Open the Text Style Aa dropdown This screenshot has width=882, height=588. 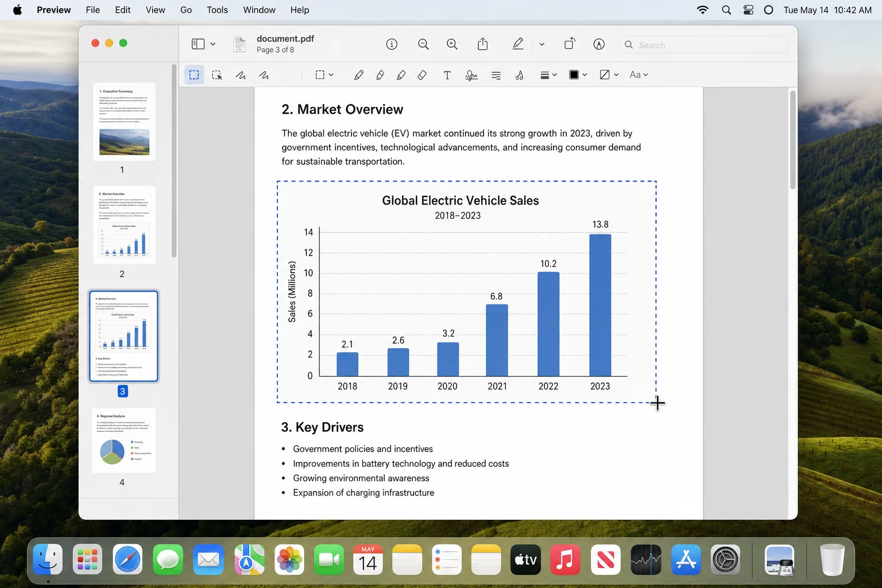coord(639,75)
